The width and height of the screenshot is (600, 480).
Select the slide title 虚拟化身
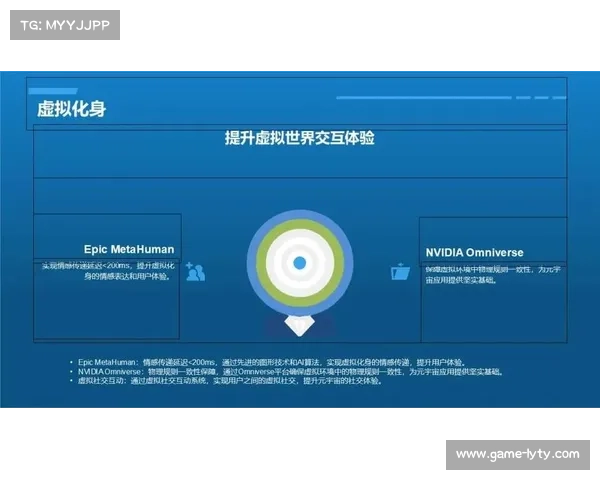tap(72, 109)
